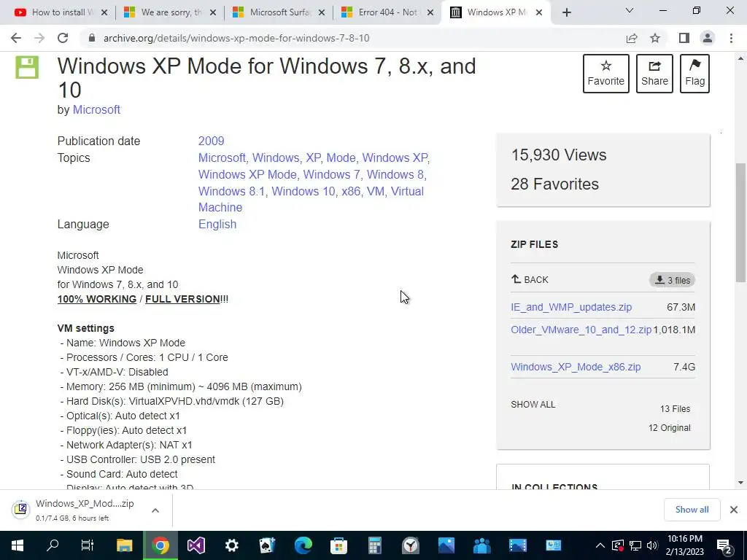Click the green floppy disk software icon
Viewport: 747px width, 560px height.
27,67
